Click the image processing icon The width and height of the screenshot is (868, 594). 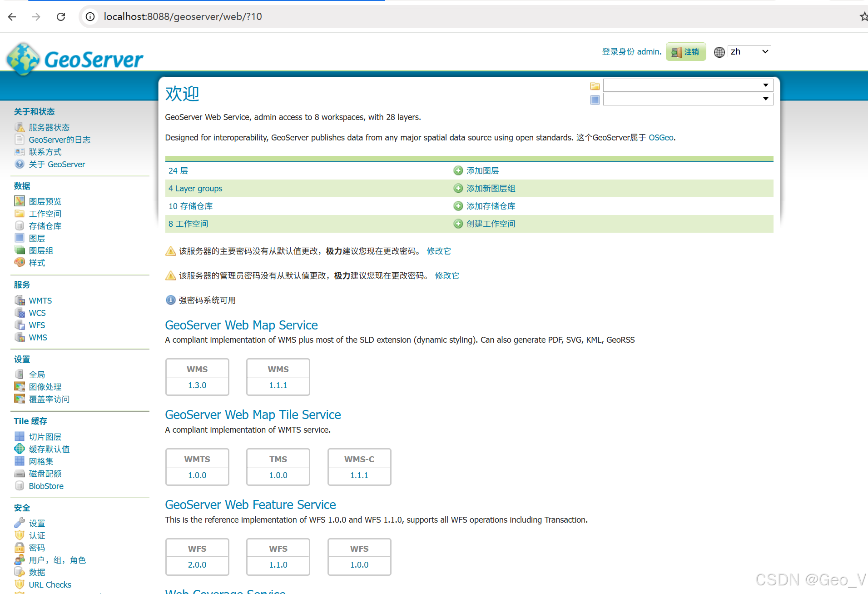point(20,386)
